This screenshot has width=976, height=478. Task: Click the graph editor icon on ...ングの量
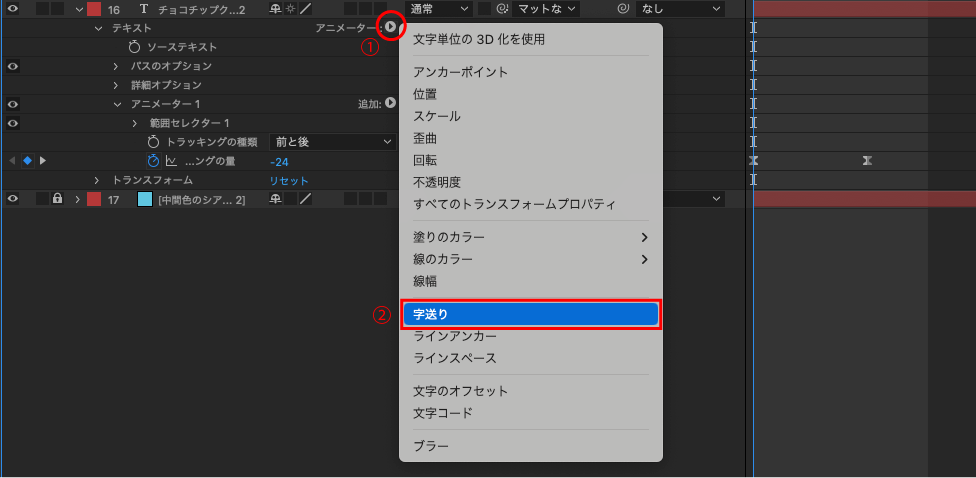point(172,161)
